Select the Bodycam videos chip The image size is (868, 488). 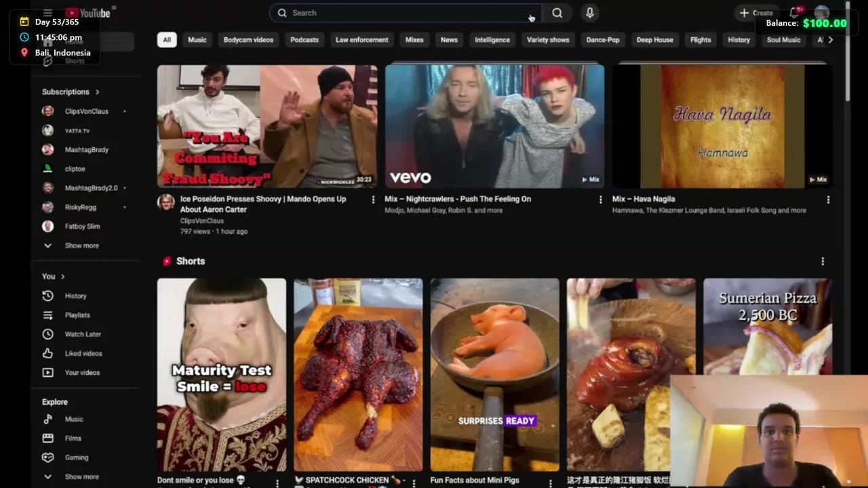248,40
